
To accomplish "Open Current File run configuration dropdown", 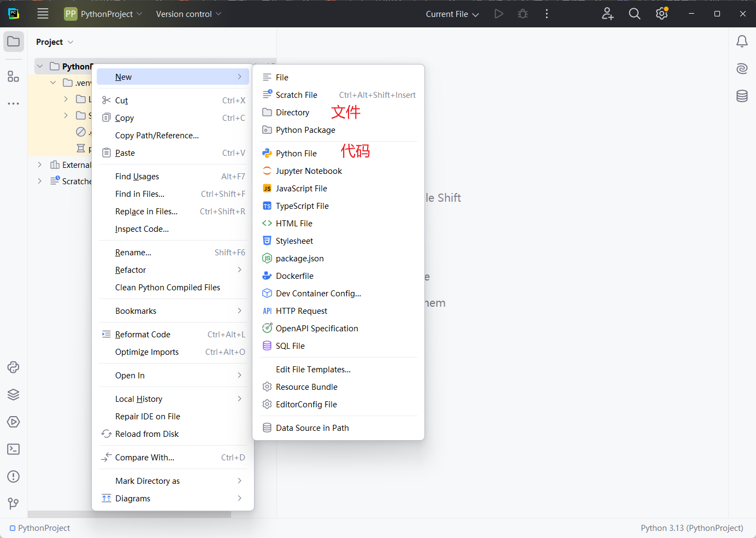I will coord(452,14).
